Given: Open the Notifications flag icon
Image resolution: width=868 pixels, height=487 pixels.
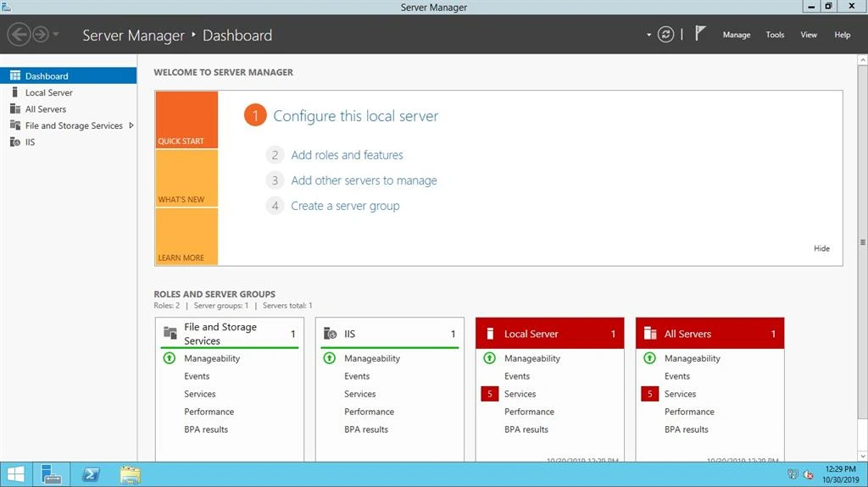Looking at the screenshot, I should [700, 33].
